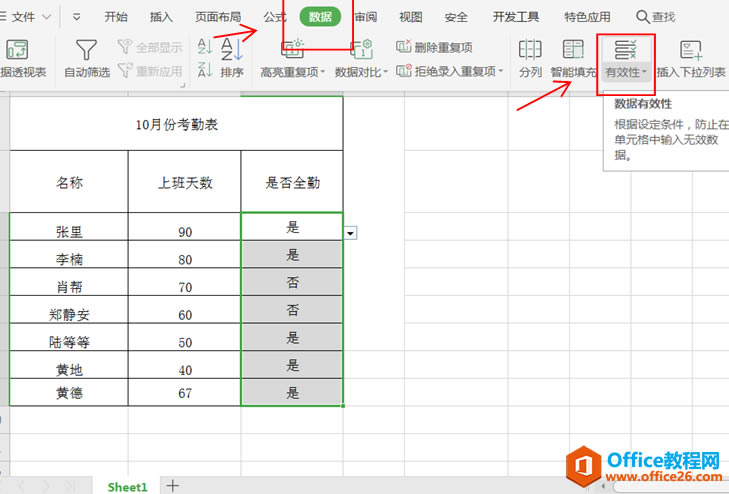Open the cell dropdown arrow beside 张里 row
729x494 pixels.
tap(351, 233)
